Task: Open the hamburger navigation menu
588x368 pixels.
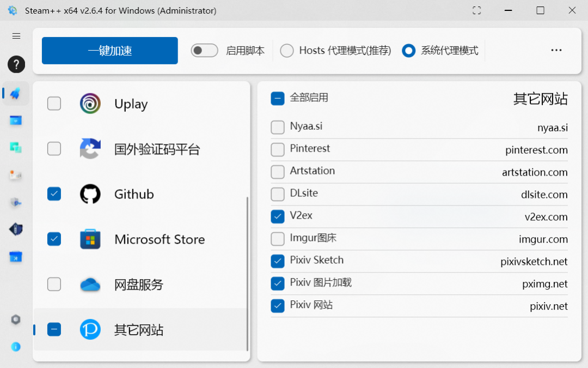Action: [16, 36]
